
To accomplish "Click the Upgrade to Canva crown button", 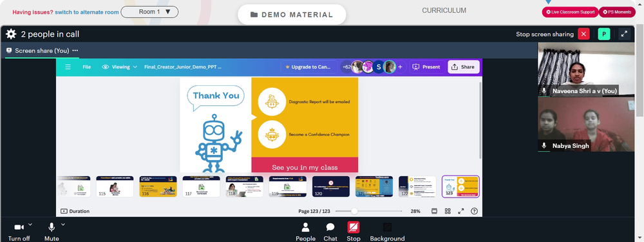I will [x=310, y=67].
